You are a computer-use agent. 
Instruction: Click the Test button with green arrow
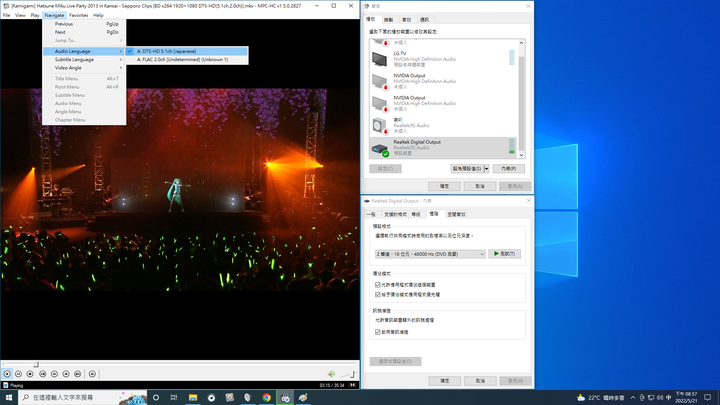(x=505, y=254)
